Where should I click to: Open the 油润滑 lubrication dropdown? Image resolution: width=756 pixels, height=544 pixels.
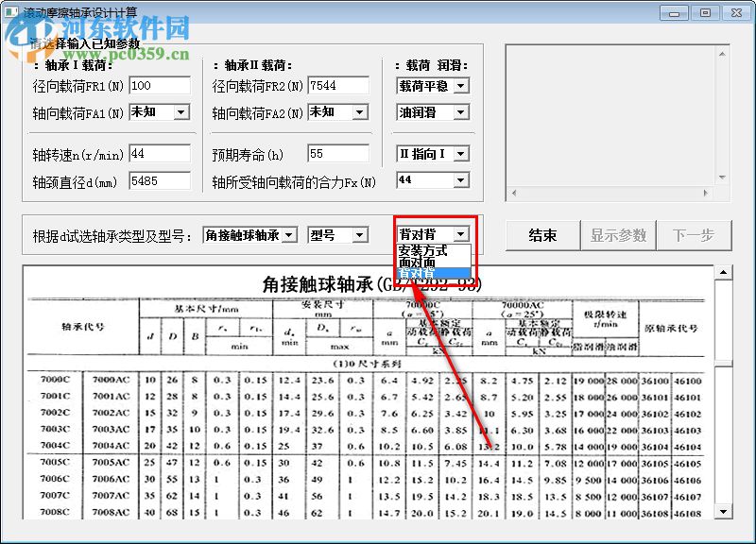[459, 113]
